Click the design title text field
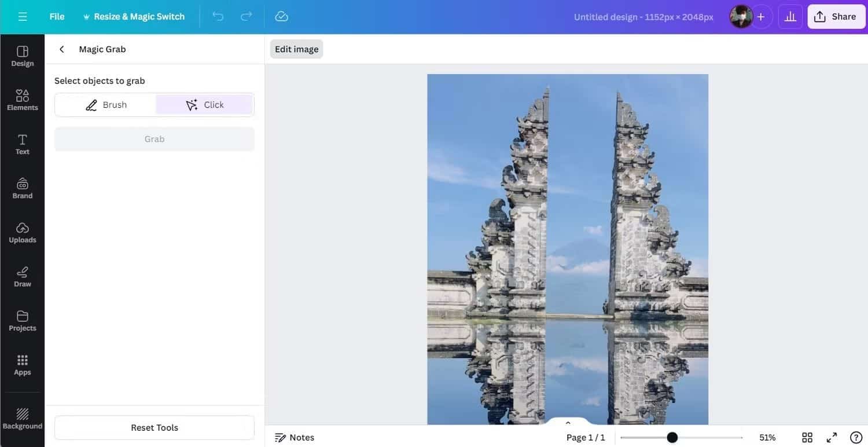Image resolution: width=868 pixels, height=447 pixels. coord(643,17)
